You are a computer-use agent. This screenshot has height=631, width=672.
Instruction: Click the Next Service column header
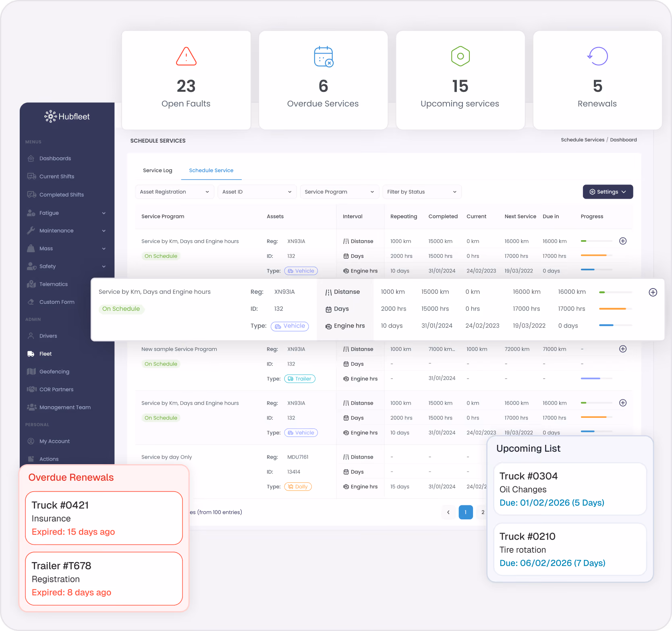[x=521, y=216]
